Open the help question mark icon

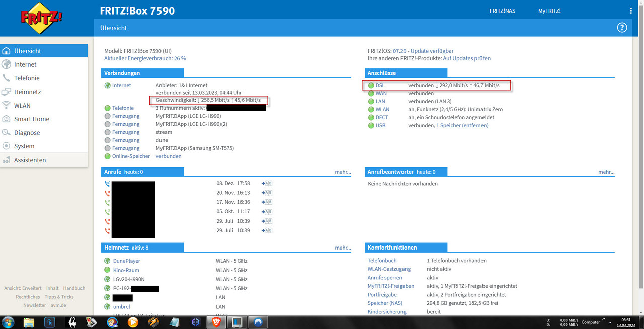pos(622,28)
